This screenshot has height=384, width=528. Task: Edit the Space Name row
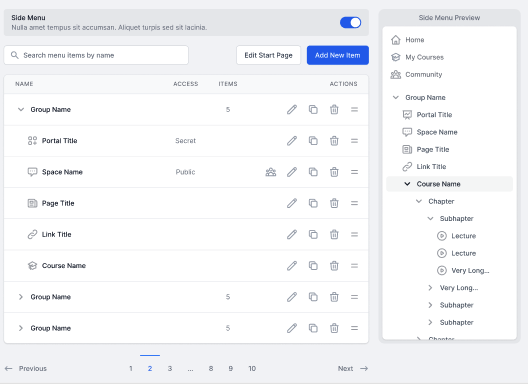[x=292, y=172]
